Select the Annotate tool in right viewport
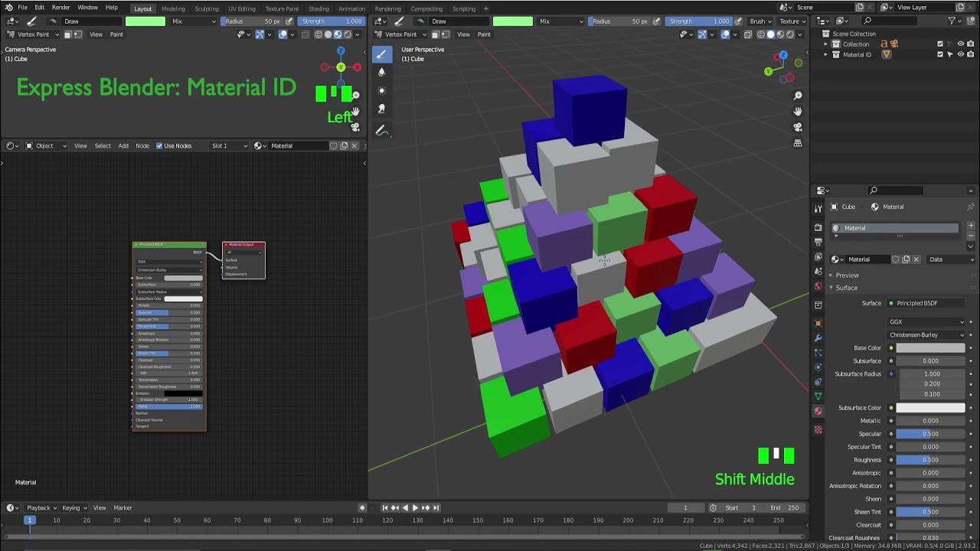Viewport: 980px width, 551px height. pos(382,131)
